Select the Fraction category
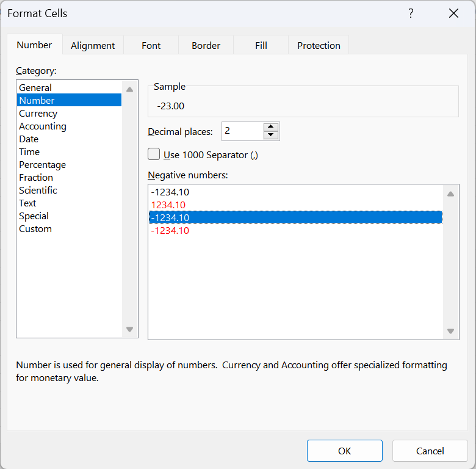 (69, 177)
